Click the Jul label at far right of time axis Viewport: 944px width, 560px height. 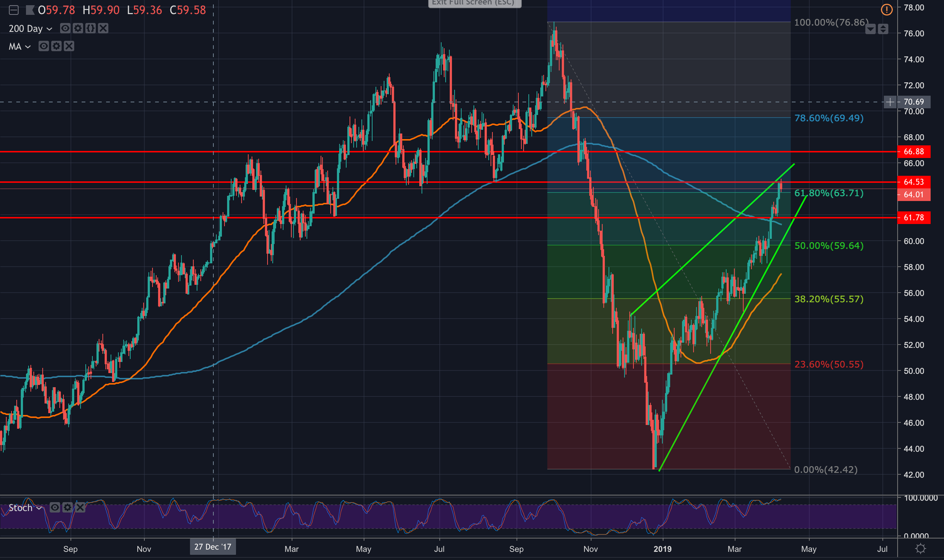click(x=882, y=549)
